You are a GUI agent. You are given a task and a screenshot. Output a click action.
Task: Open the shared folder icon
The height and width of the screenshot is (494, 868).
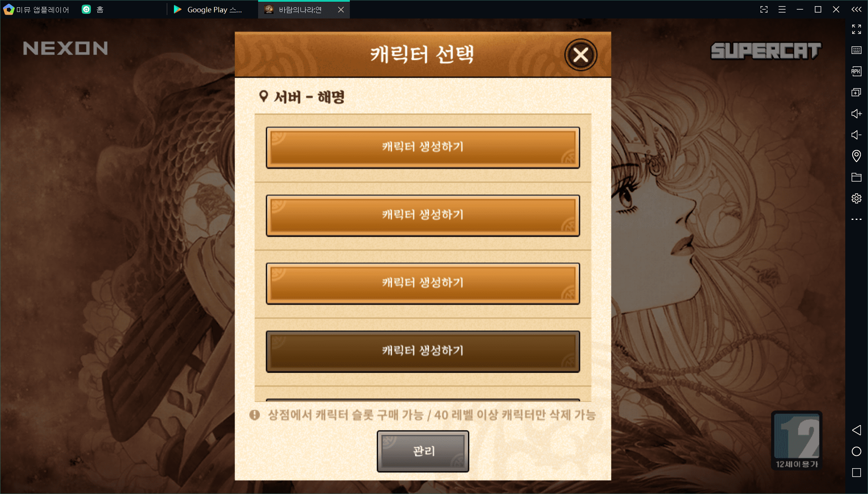(x=856, y=177)
